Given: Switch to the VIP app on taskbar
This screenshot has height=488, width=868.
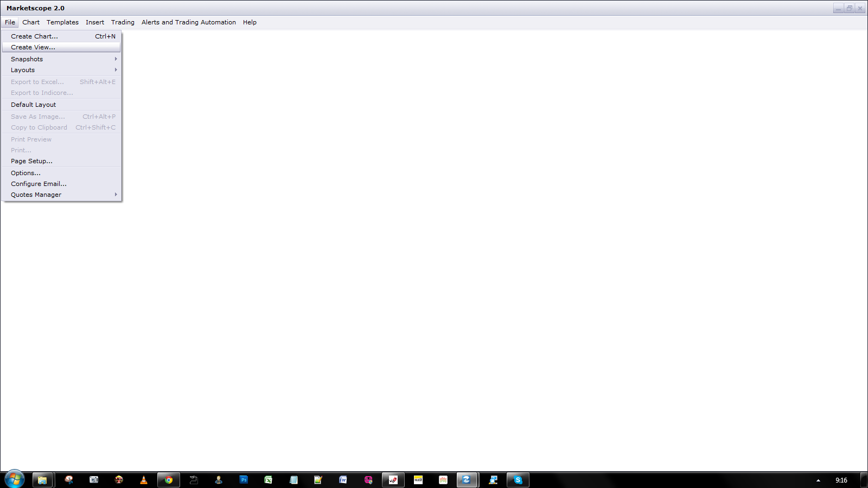Looking at the screenshot, I should click(393, 480).
